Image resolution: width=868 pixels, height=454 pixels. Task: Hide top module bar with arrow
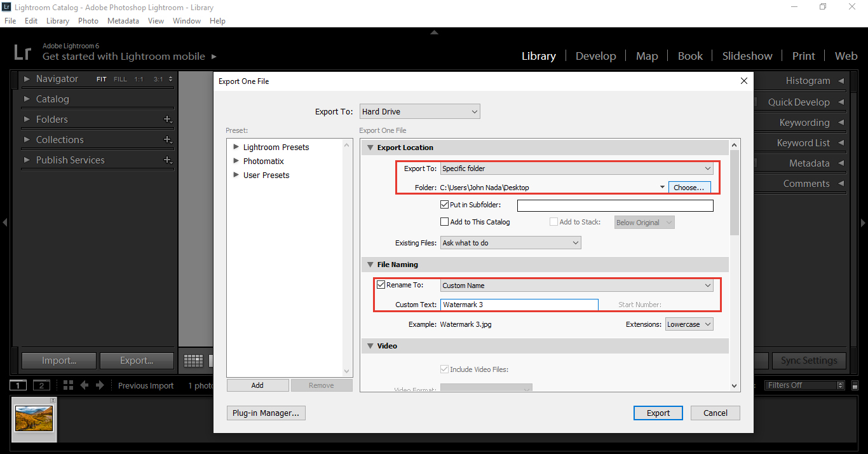[x=434, y=32]
